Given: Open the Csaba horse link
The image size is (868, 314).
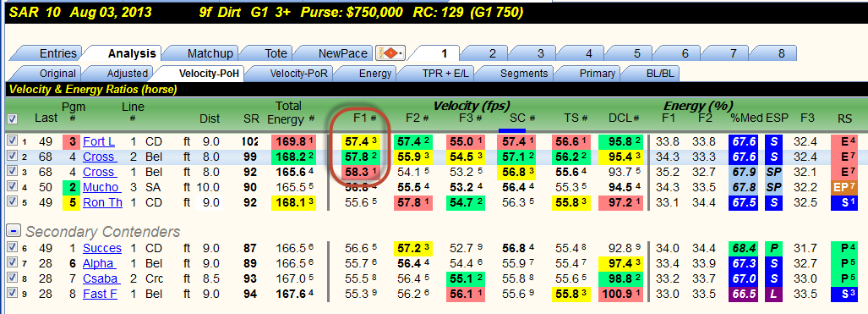Looking at the screenshot, I should (x=101, y=278).
